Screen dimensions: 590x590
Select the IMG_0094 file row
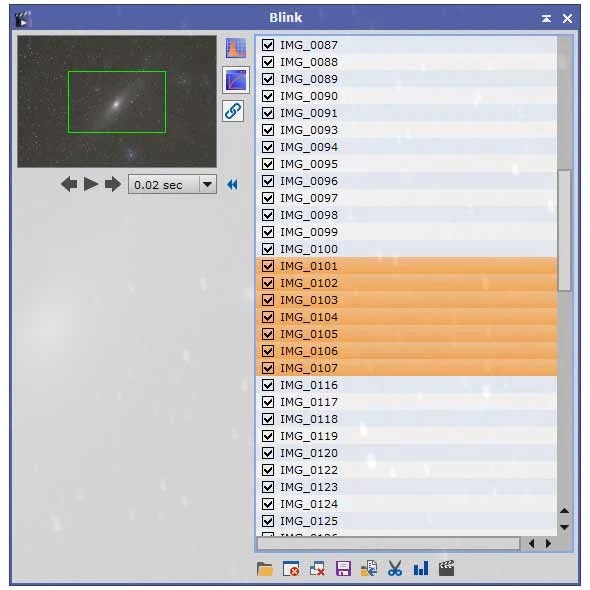[x=406, y=147]
